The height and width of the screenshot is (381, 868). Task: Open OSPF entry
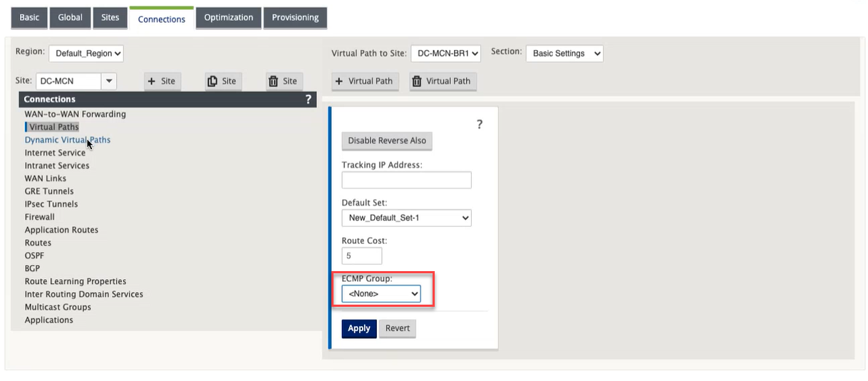34,255
